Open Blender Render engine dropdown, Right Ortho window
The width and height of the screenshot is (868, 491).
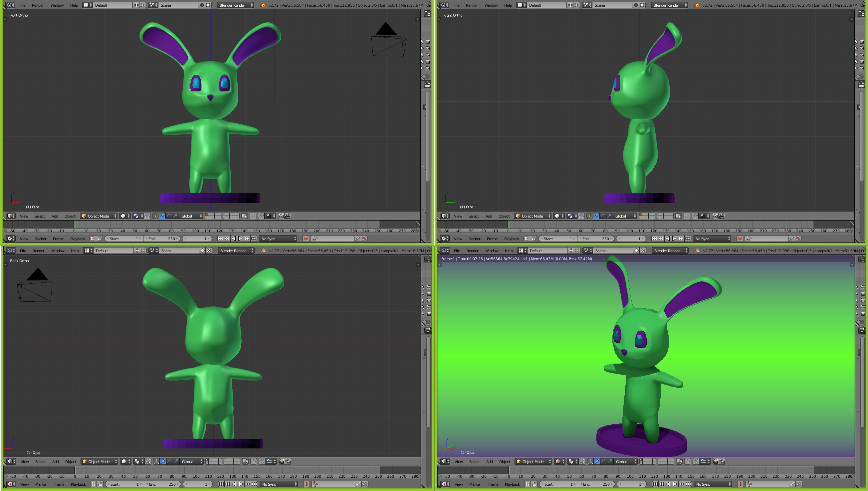pos(669,5)
